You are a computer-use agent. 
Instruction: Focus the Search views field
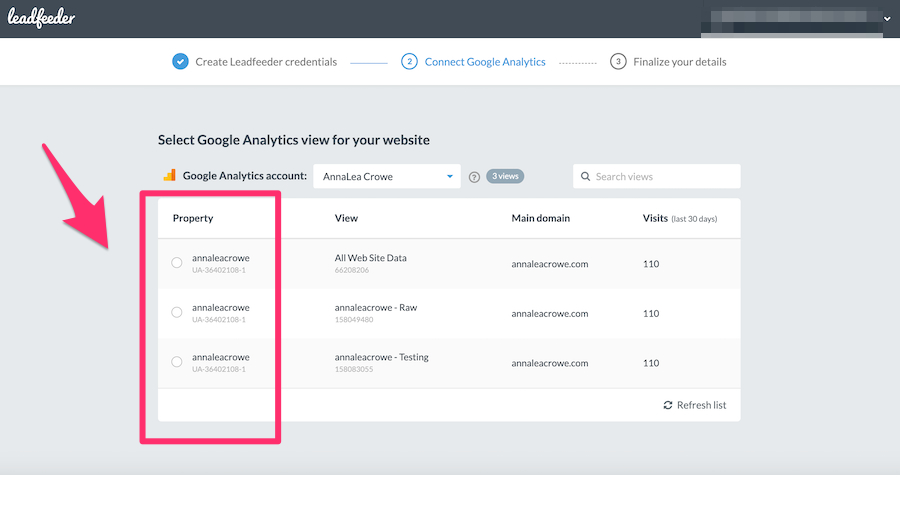[x=657, y=176]
